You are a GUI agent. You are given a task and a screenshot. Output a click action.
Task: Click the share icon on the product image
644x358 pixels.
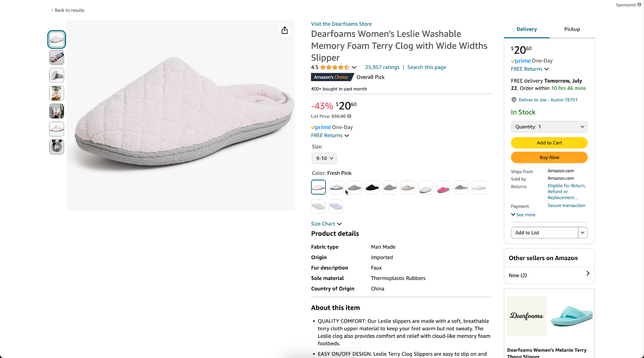[285, 30]
